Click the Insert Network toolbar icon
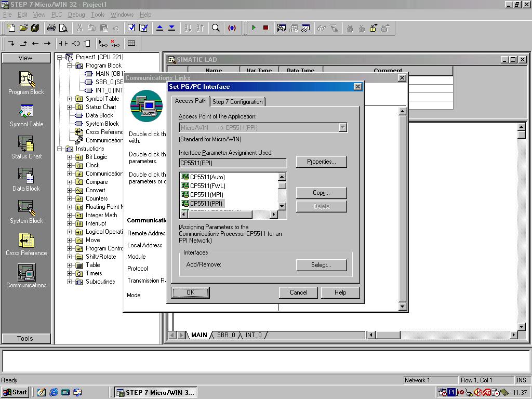The height and width of the screenshot is (399, 532). click(103, 43)
